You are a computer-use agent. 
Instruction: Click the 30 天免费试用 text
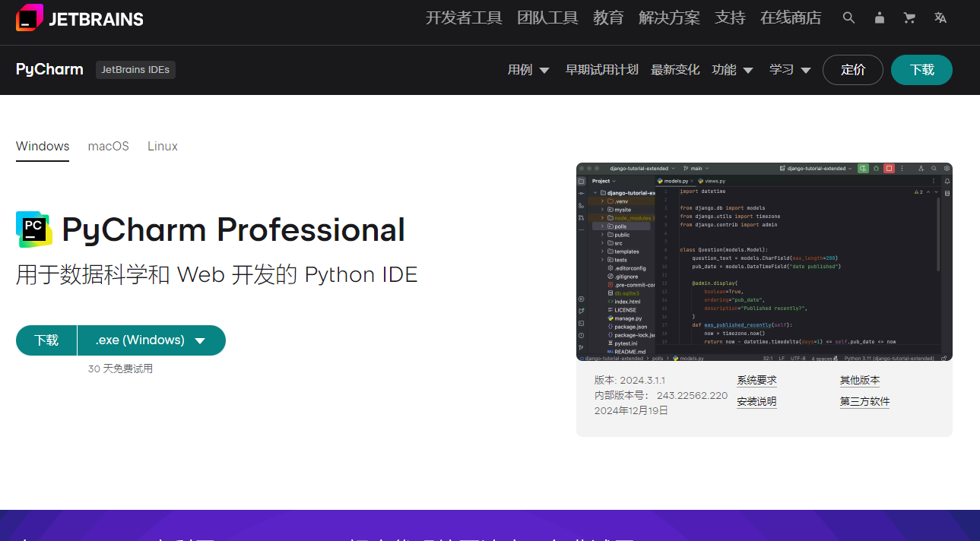point(120,369)
